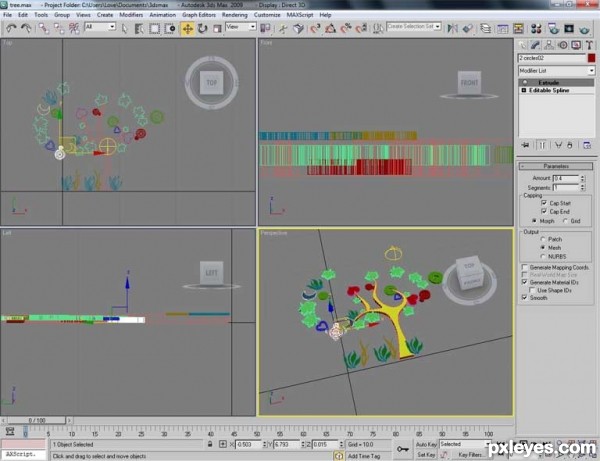Open the Modifier List dropdown
Screen dimensions: 600x461
tap(557, 71)
